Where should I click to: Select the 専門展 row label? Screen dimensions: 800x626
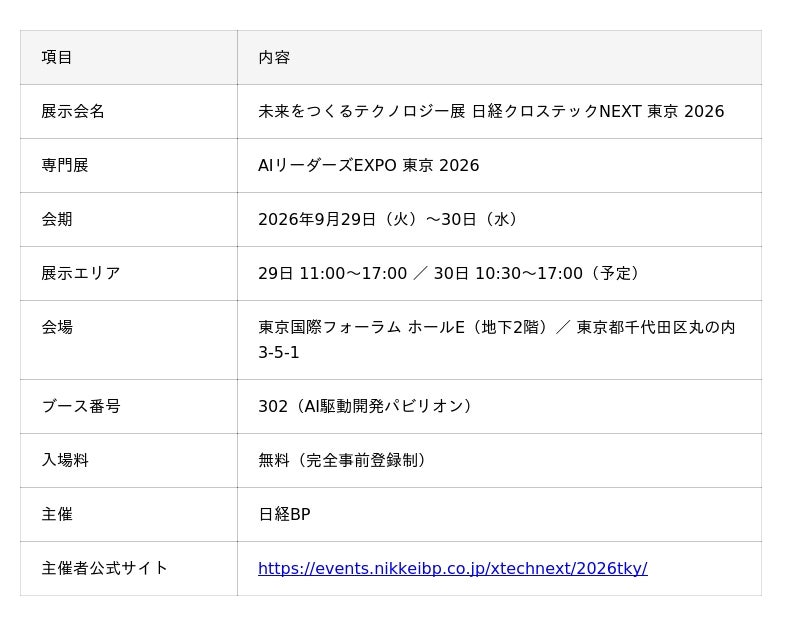[65, 165]
